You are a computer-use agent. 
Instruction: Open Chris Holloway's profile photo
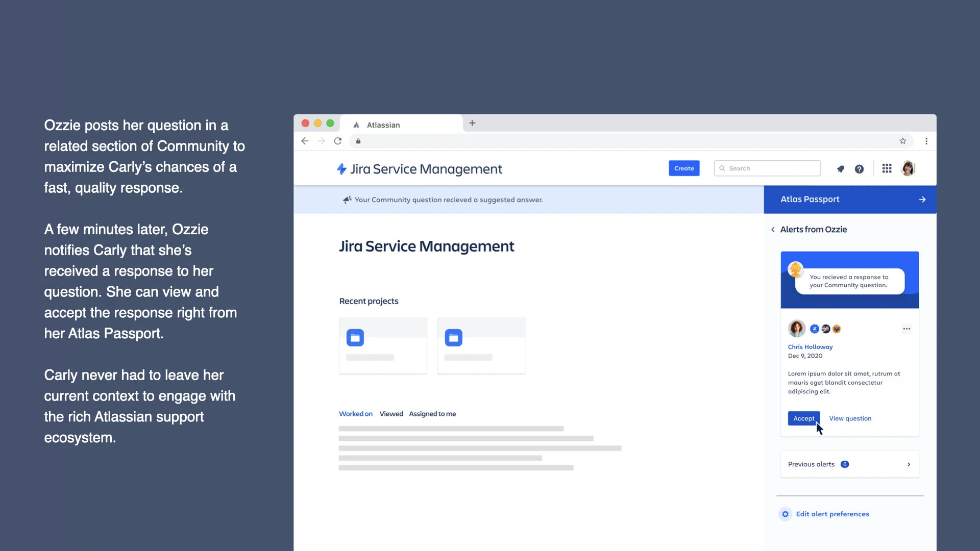(796, 329)
